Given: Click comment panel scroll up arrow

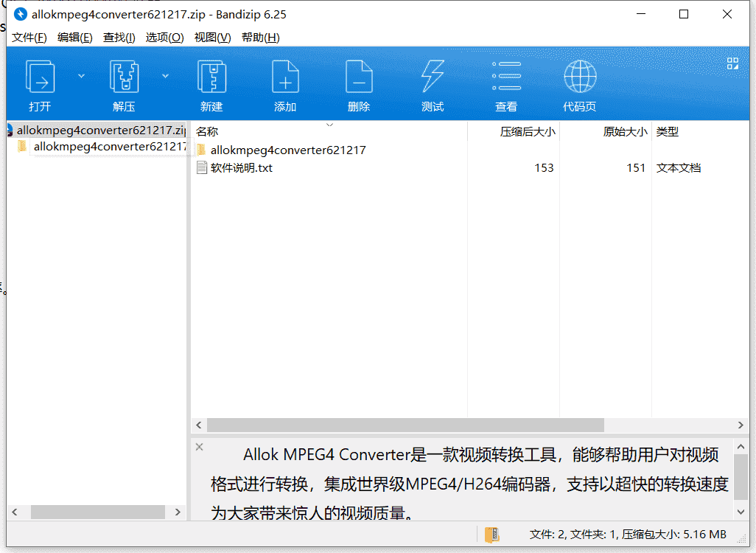Looking at the screenshot, I should [x=741, y=447].
